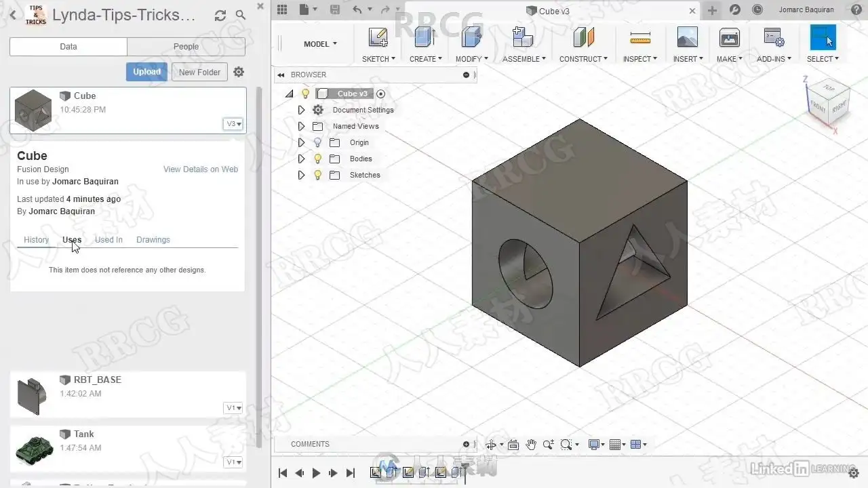868x488 pixels.
Task: Open the Inspect measure icon
Action: coord(640,38)
